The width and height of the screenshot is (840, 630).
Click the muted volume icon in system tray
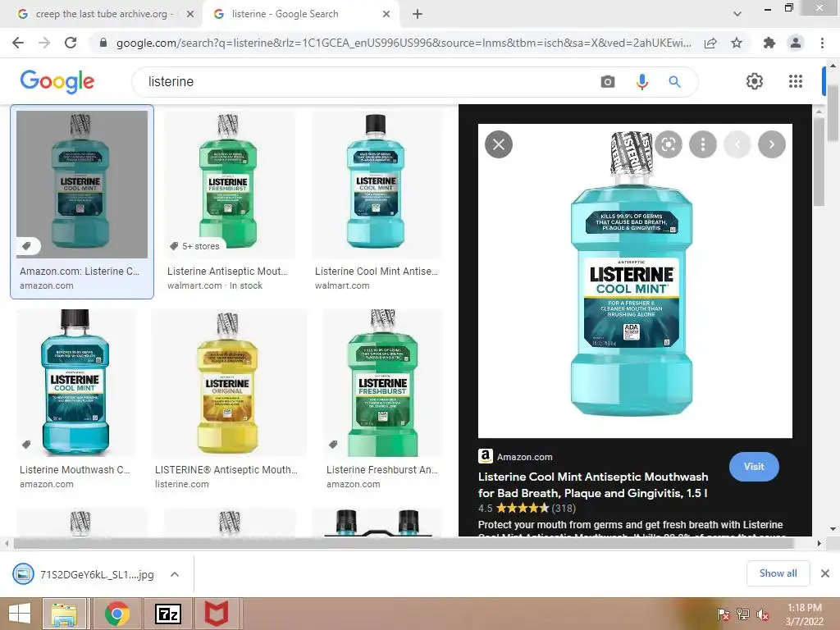763,614
